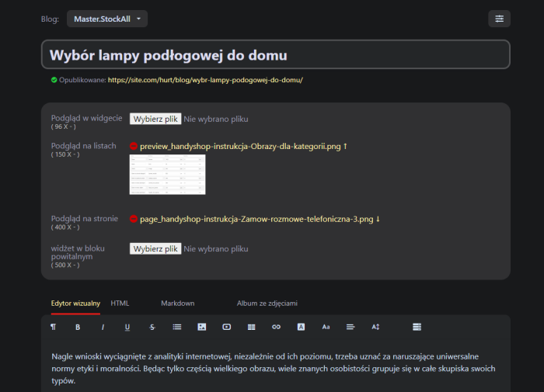Apply strikethrough formatting

tap(152, 327)
